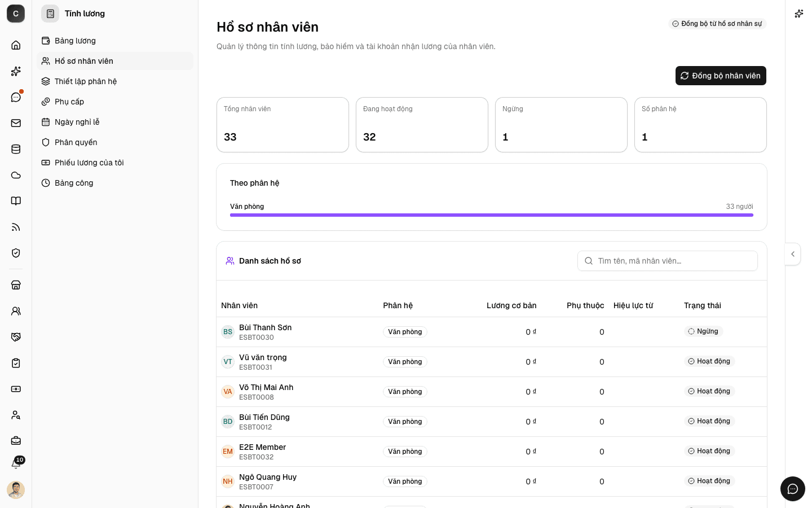
Task: Open the floating chat support button
Action: pyautogui.click(x=793, y=489)
